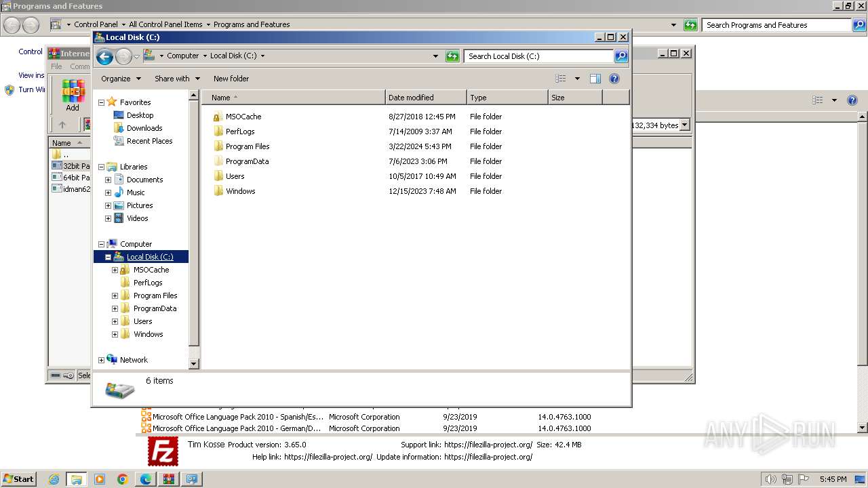This screenshot has height=488, width=868.
Task: Focus Search Programs and Features field
Action: coord(776,25)
